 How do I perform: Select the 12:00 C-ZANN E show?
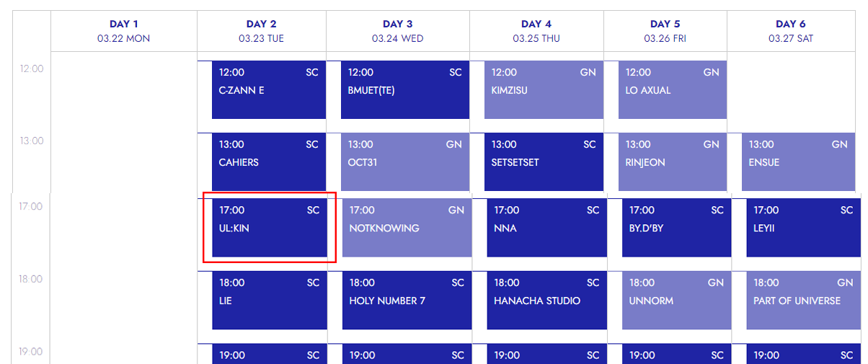269,90
